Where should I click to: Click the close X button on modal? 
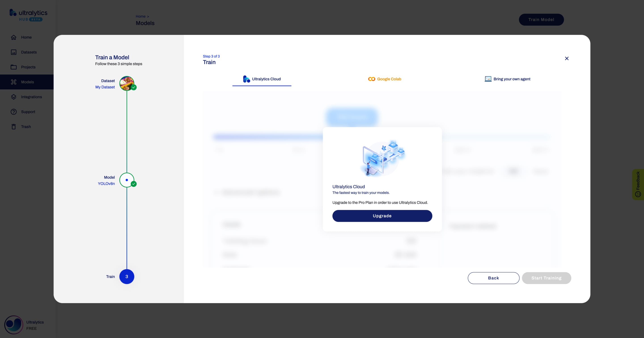pos(567,59)
